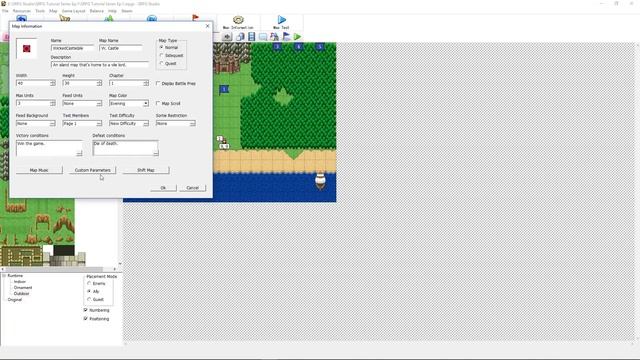Click Cancel in Map Information dialog
The height and width of the screenshot is (360, 640).
point(193,188)
